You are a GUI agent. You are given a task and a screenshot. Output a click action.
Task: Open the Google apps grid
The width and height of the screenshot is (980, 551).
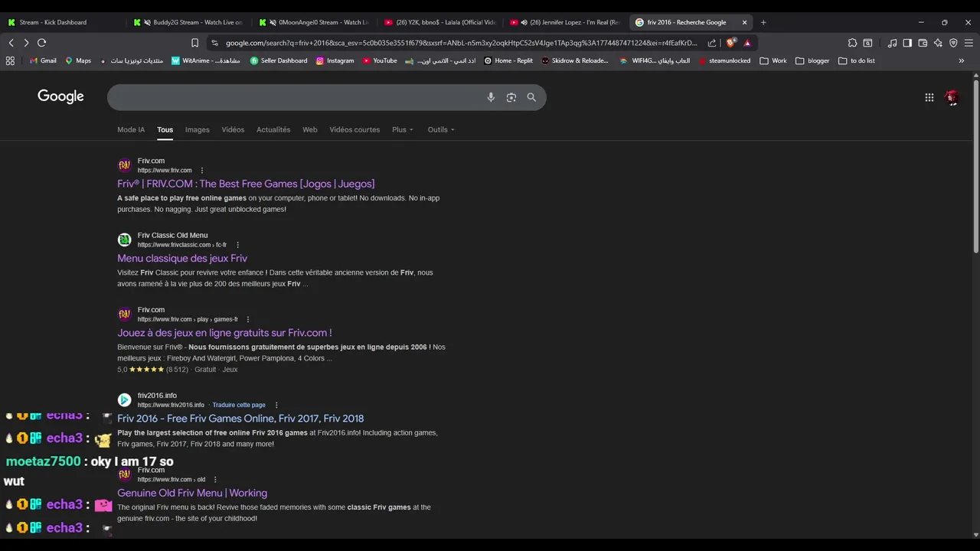(x=929, y=97)
